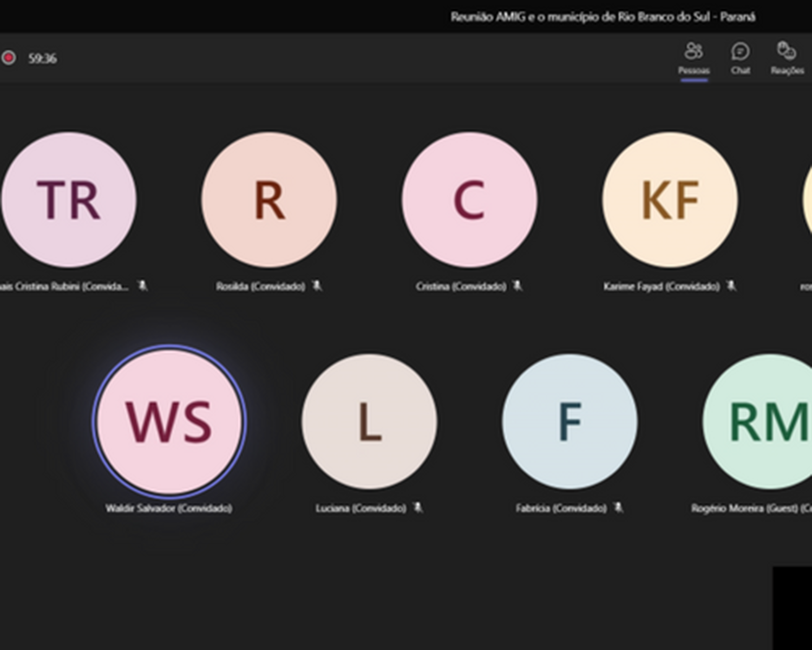812x650 pixels.
Task: Select the RM avatar of Rogério Moreira
Action: click(x=768, y=421)
